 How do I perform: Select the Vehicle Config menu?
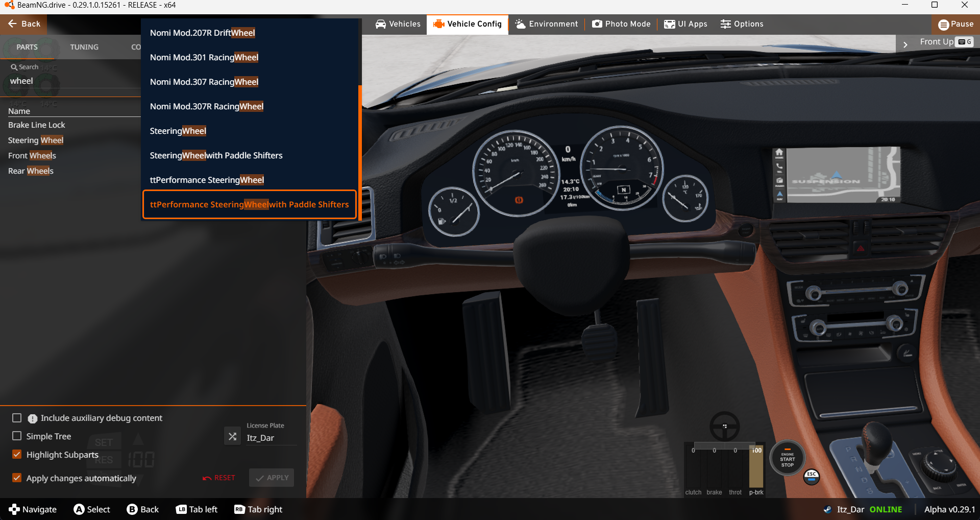pos(468,24)
